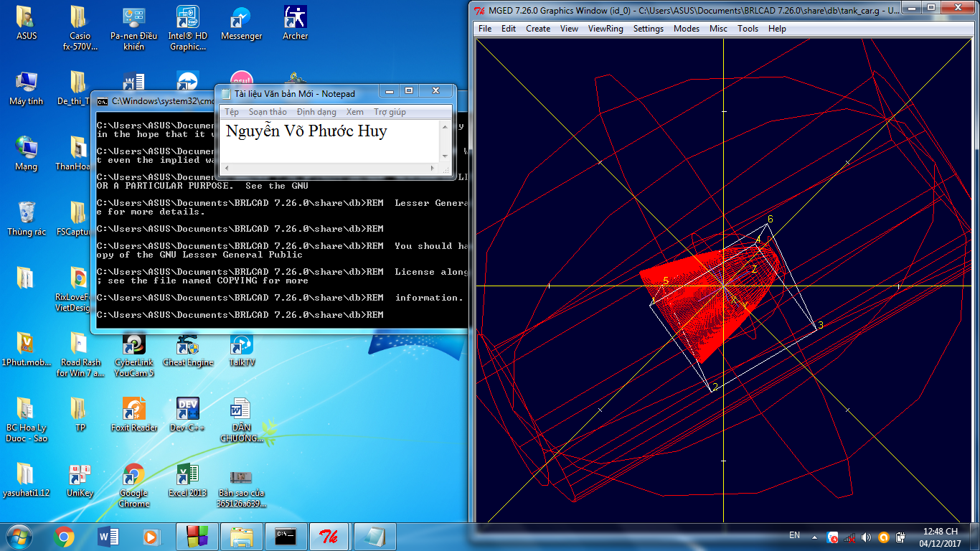Click the Chrome taskbar icon
This screenshot has width=980, height=551.
coord(64,537)
